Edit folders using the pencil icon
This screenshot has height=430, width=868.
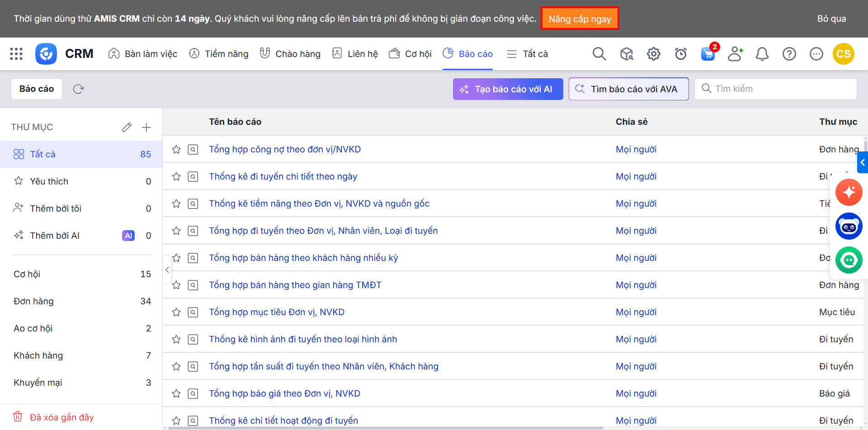(x=127, y=128)
